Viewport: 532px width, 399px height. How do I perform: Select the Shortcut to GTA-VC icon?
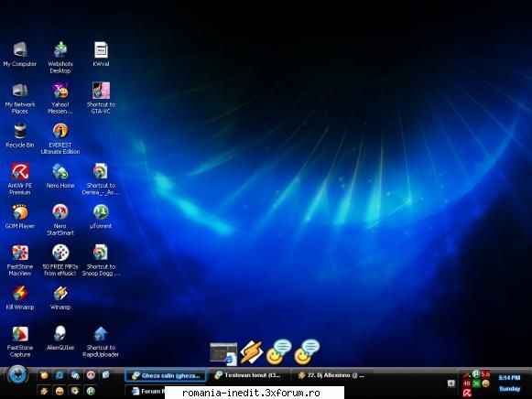101,98
